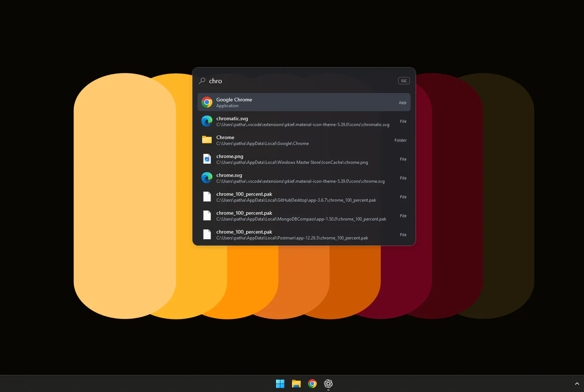The width and height of the screenshot is (584, 392).
Task: Open the Chrome folder result
Action: [304, 140]
